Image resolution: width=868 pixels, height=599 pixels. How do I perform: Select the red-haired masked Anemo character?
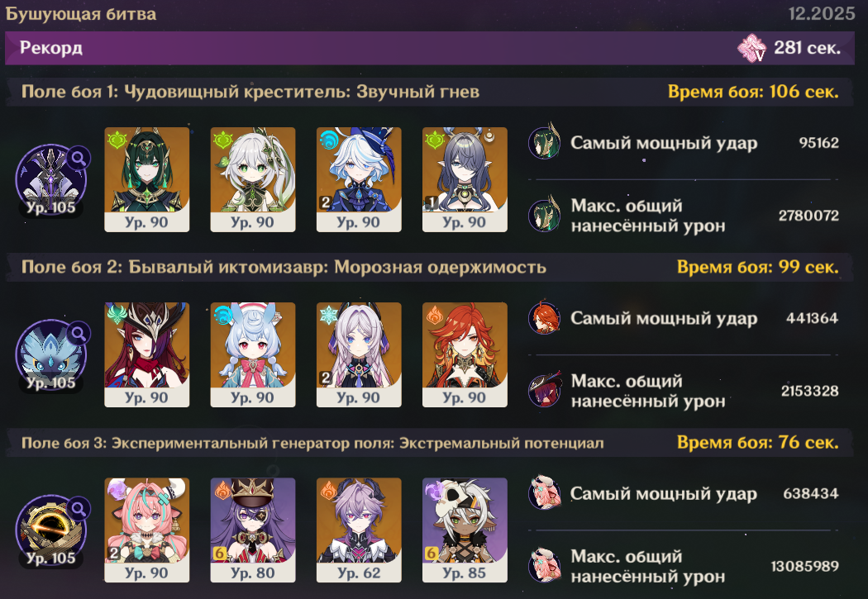click(146, 355)
